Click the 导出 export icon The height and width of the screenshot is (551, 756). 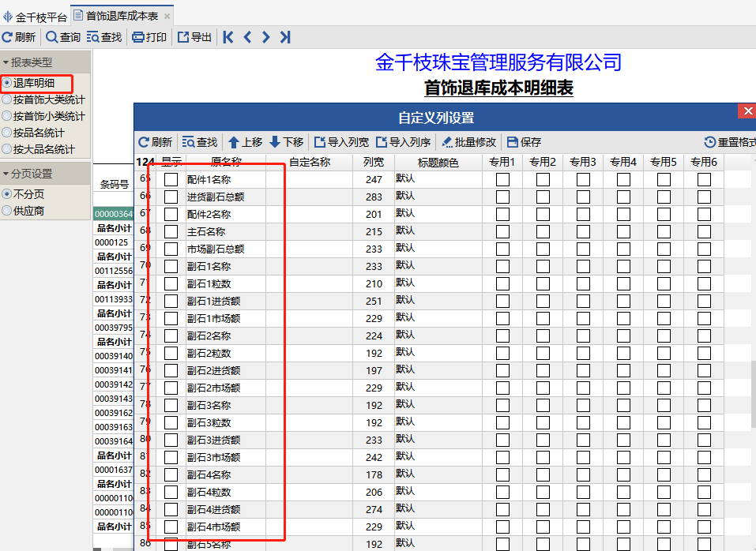click(x=183, y=37)
